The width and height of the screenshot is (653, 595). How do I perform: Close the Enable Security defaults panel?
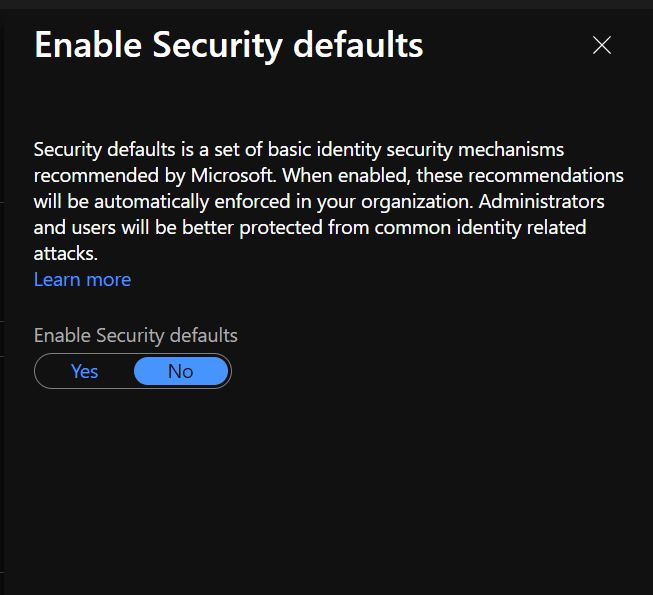[x=601, y=45]
